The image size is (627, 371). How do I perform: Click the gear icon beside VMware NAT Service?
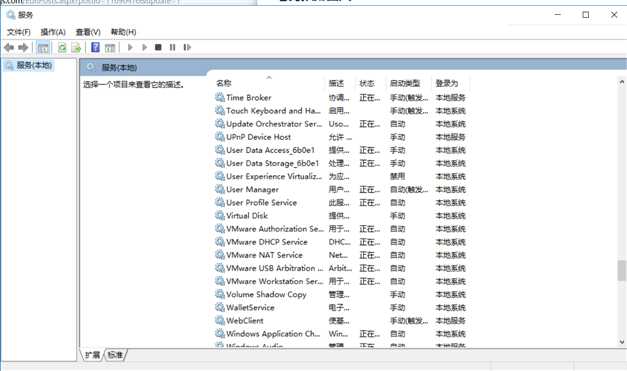coord(220,255)
